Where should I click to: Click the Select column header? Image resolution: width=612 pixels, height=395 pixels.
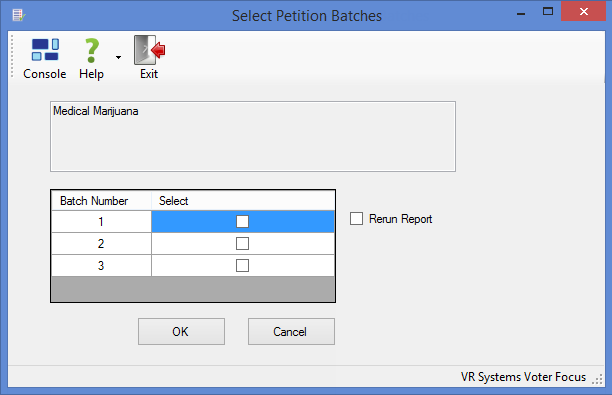click(243, 201)
